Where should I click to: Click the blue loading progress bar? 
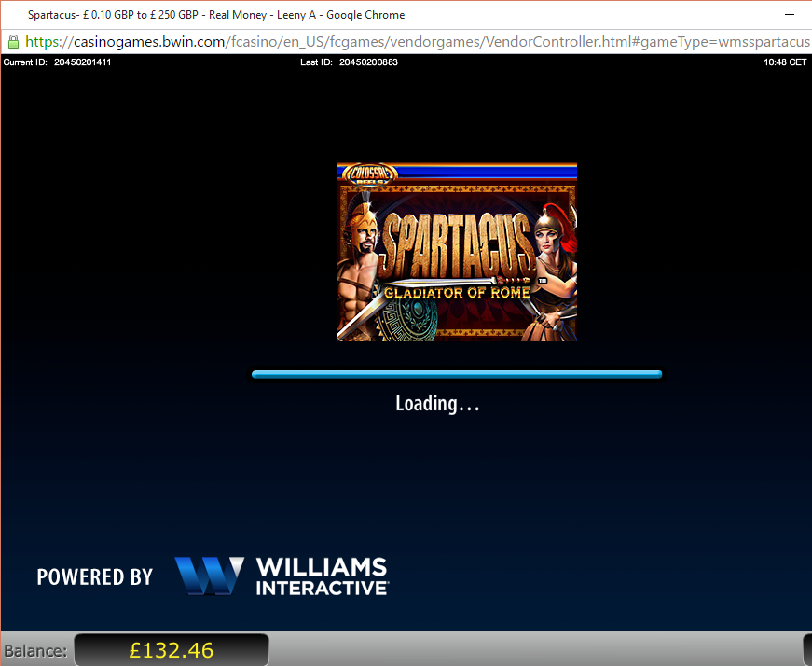point(457,374)
